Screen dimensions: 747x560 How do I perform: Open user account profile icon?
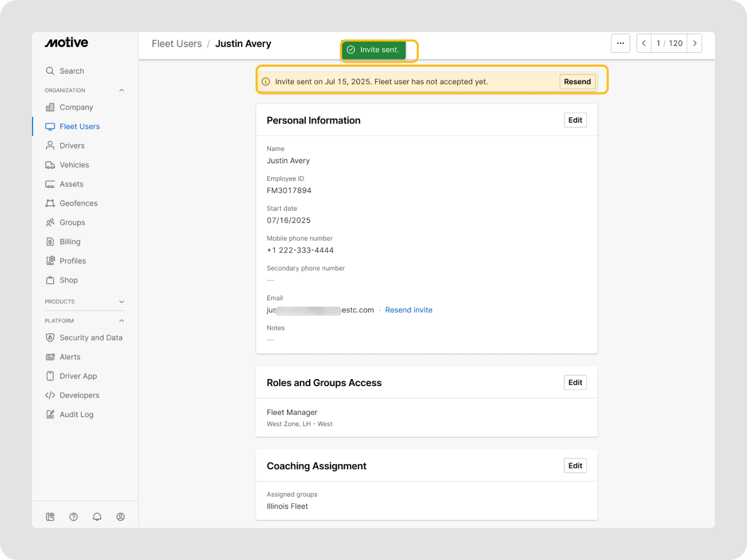pos(120,517)
